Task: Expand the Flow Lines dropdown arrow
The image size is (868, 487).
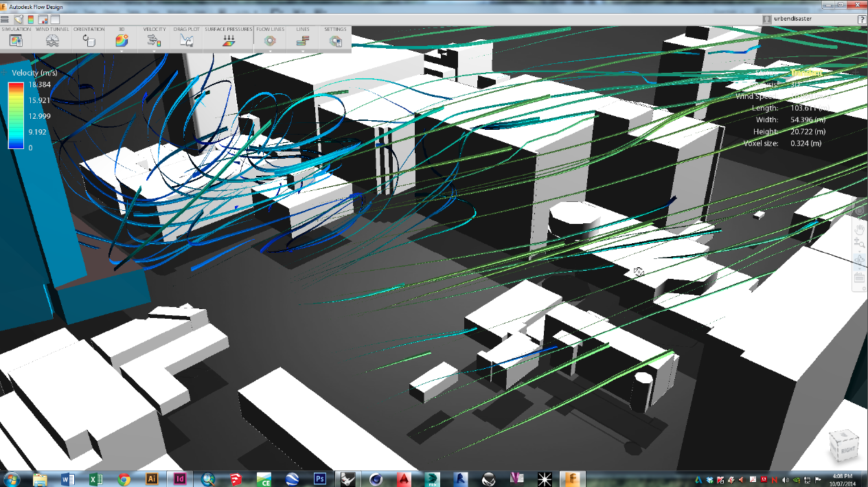Action: coord(270,51)
